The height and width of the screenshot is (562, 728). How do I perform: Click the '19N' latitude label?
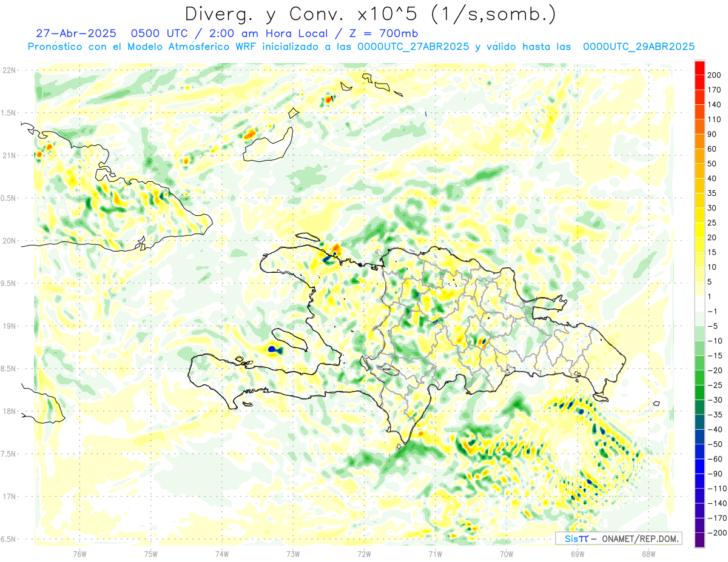pos(10,326)
